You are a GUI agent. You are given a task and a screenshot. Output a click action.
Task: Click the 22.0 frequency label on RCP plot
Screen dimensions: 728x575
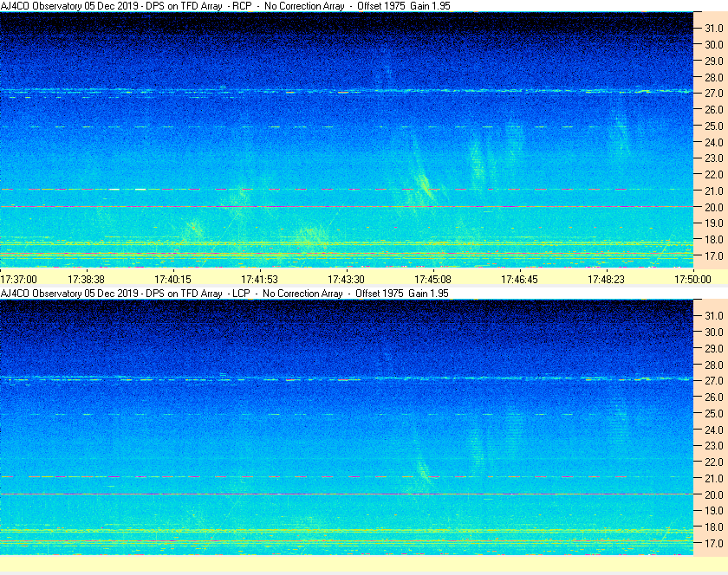coord(714,175)
